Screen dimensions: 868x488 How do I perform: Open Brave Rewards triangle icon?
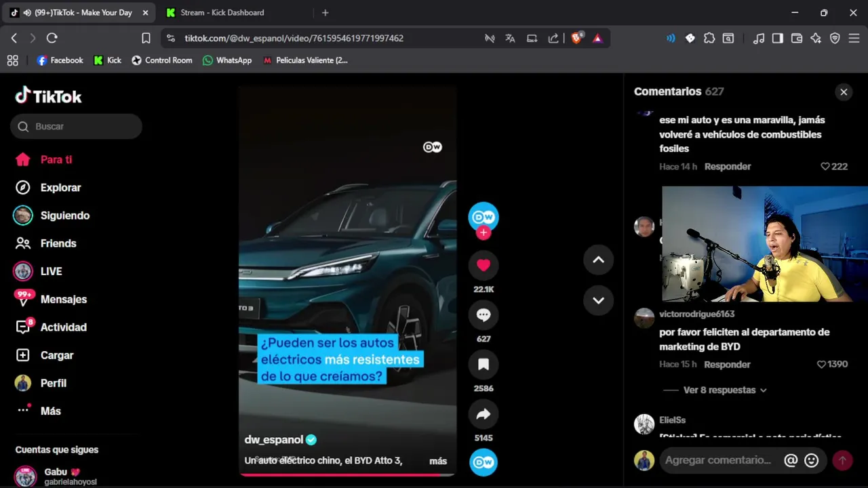[x=597, y=39]
